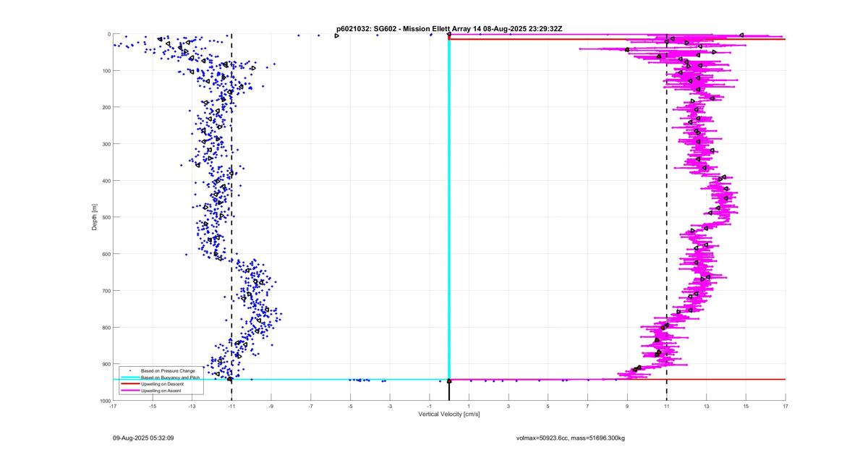Click x-axis tick label 11
Viewport: 868px width, 450px height.
click(x=667, y=407)
